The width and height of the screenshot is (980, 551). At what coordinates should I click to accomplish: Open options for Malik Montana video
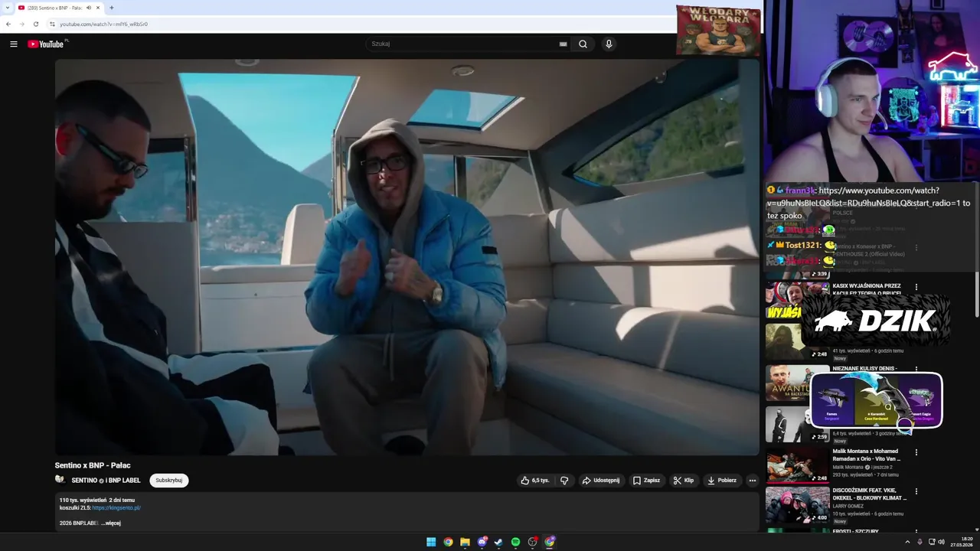(916, 452)
